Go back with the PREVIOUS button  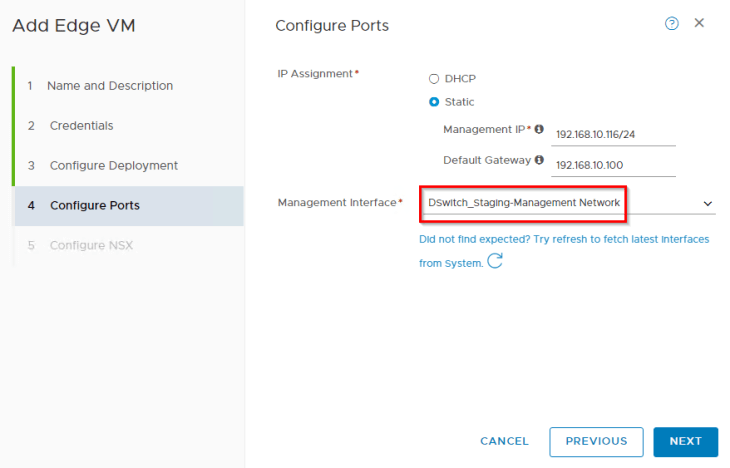click(x=596, y=441)
